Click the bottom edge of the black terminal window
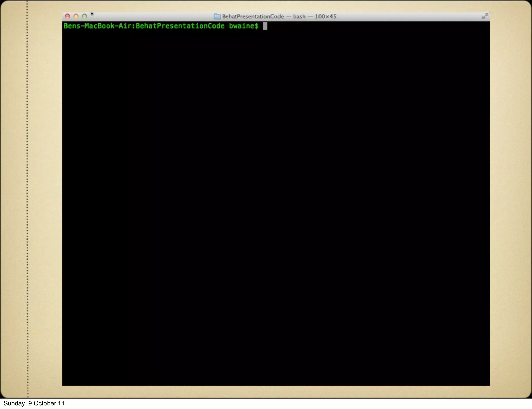This screenshot has height=409, width=532. tap(275, 385)
